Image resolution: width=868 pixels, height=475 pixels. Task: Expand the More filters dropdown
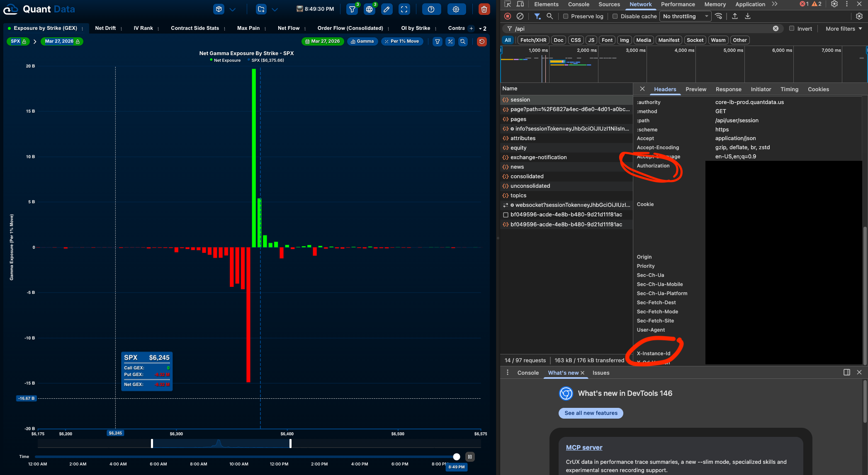[844, 29]
